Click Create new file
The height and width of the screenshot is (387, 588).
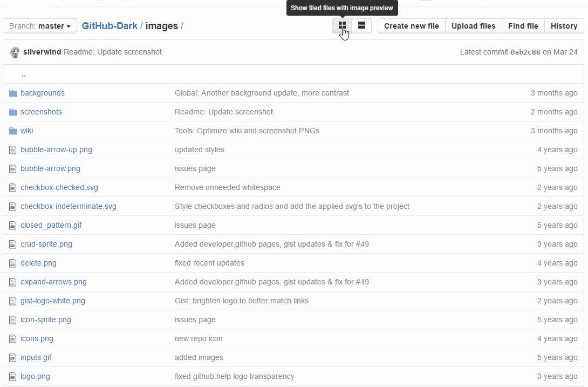[x=411, y=25]
